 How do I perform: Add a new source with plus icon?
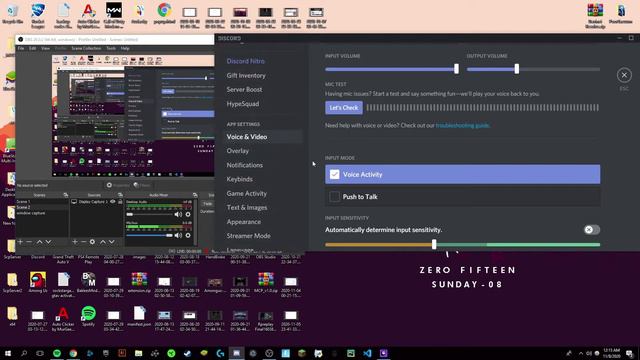click(75, 242)
